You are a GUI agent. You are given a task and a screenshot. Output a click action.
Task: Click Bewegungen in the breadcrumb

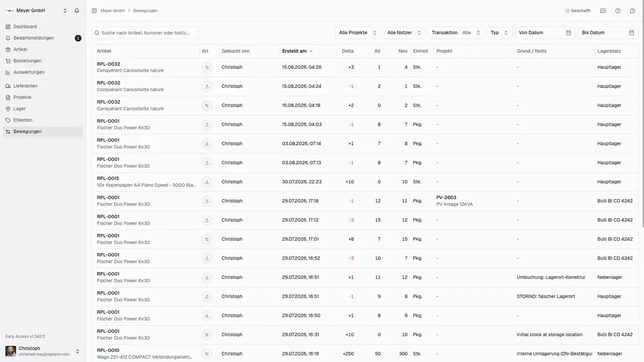click(x=145, y=11)
